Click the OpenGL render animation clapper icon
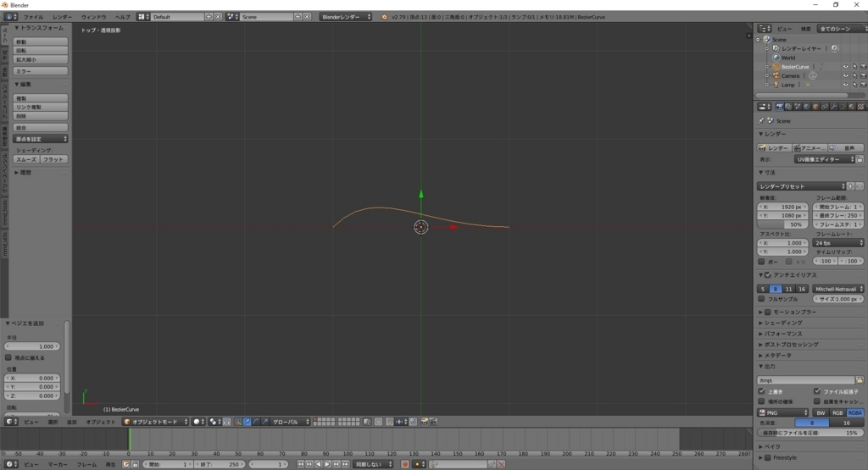Viewport: 868px width, 470px height. [x=433, y=422]
